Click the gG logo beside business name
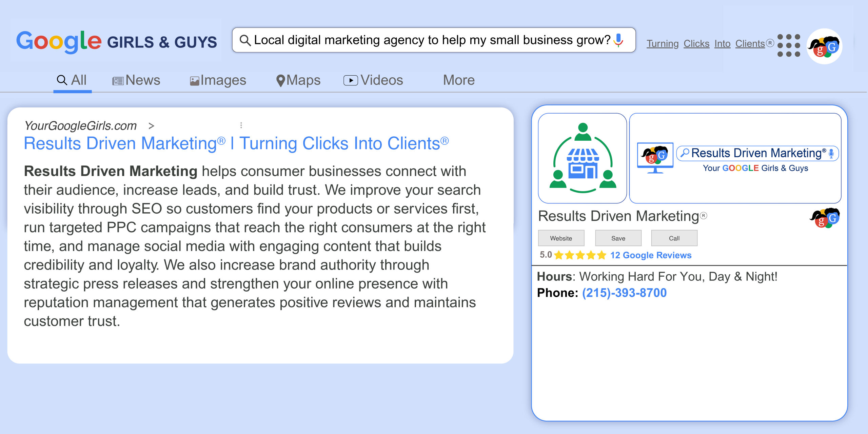The width and height of the screenshot is (868, 434). (825, 218)
